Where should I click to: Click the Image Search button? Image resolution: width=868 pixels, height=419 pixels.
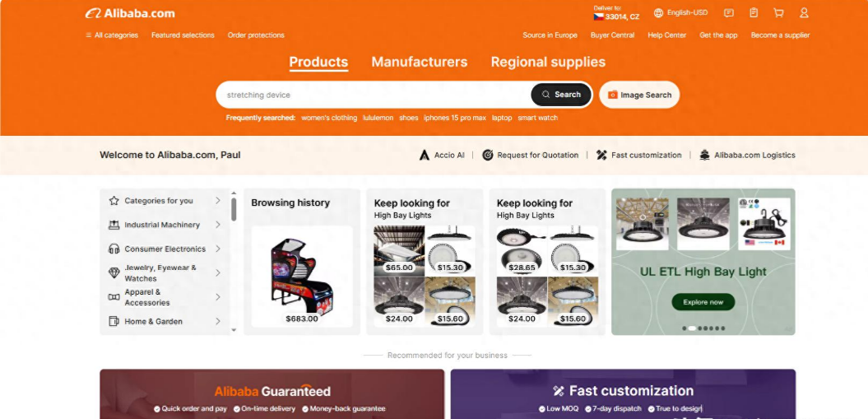click(639, 95)
